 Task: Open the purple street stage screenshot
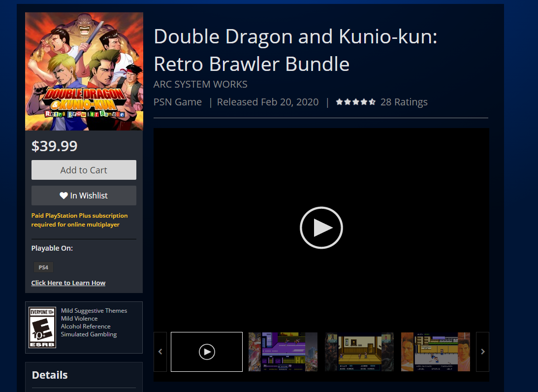[283, 352]
